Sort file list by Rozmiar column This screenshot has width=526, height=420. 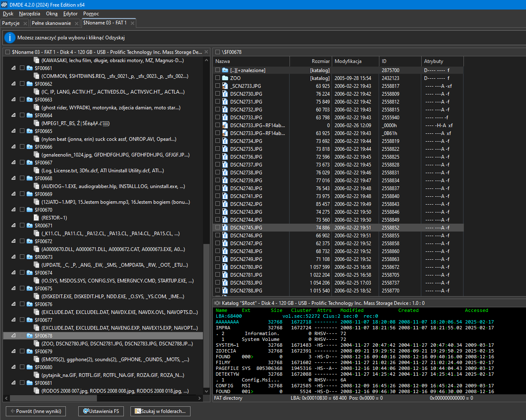(311, 61)
